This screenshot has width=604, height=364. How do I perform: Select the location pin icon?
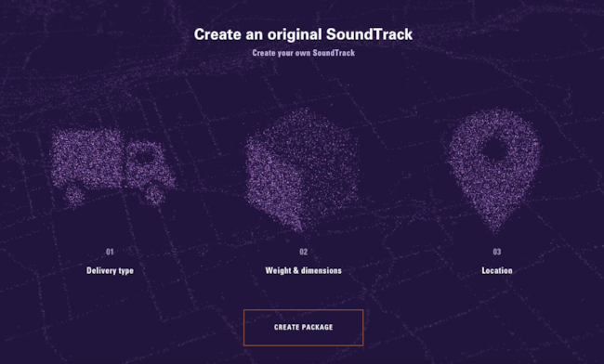tap(494, 170)
